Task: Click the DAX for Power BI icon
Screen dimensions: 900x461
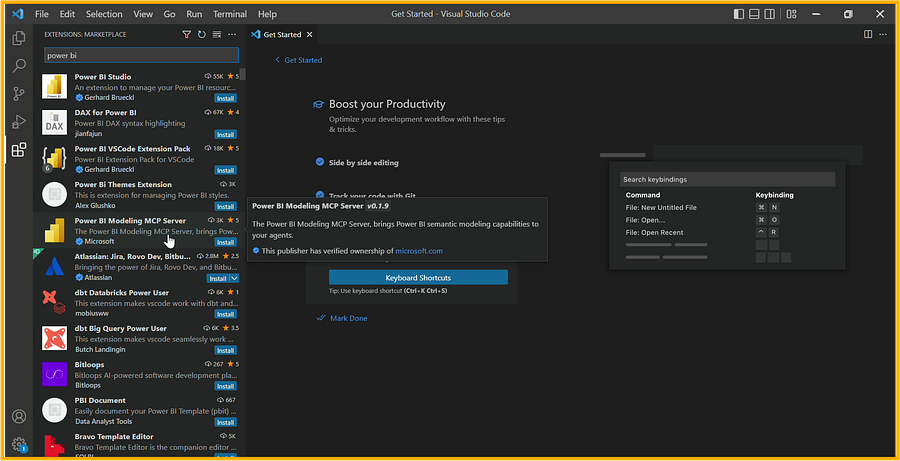Action: pyautogui.click(x=55, y=122)
